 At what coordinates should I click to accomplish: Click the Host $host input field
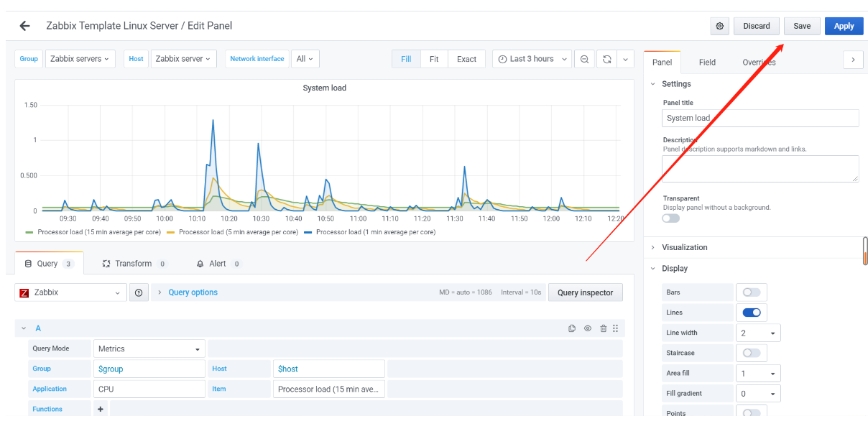[x=329, y=369]
